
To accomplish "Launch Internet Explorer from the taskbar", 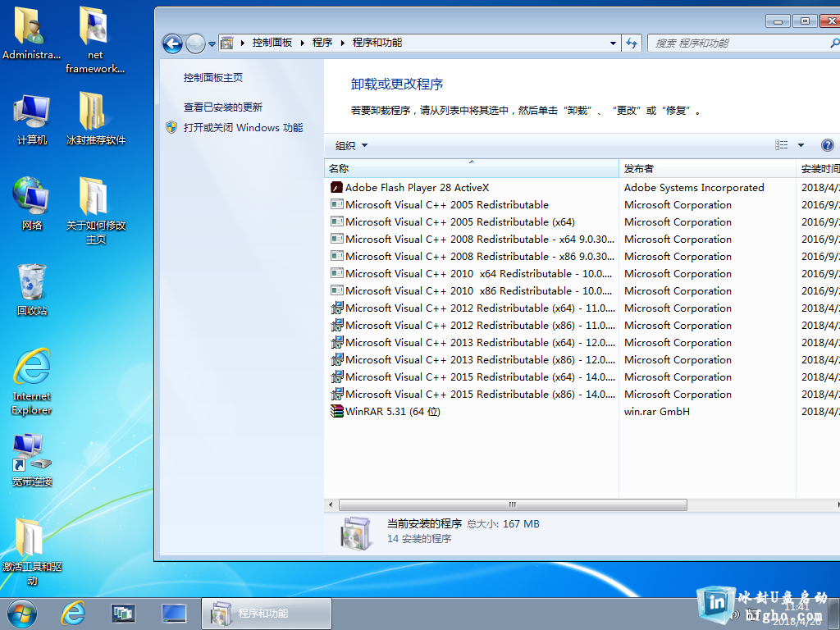I will pyautogui.click(x=72, y=614).
